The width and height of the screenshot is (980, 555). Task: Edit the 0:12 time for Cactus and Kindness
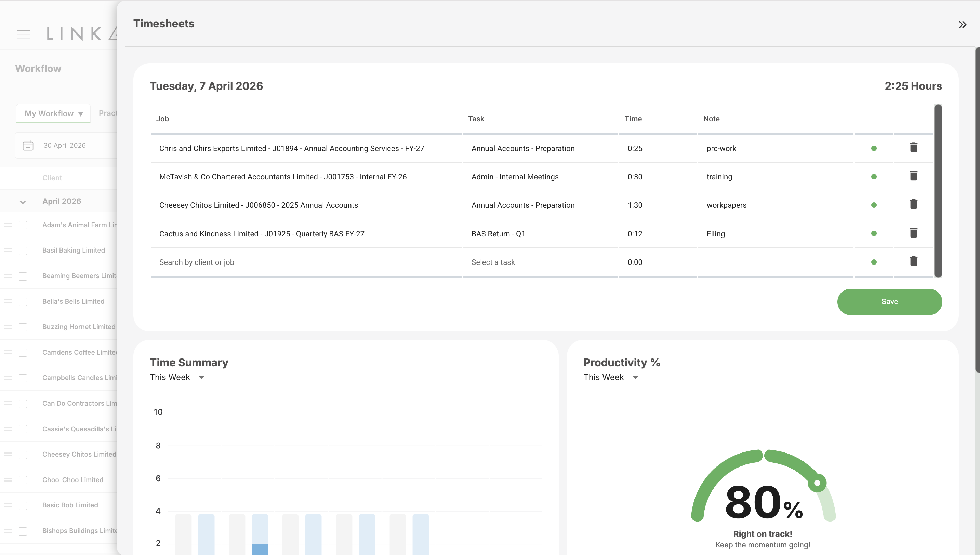click(658, 234)
